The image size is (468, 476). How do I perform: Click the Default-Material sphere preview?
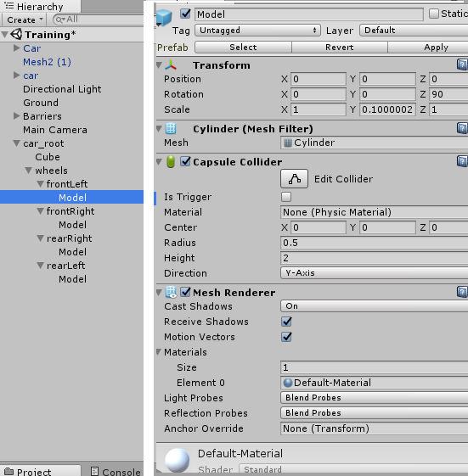[178, 460]
